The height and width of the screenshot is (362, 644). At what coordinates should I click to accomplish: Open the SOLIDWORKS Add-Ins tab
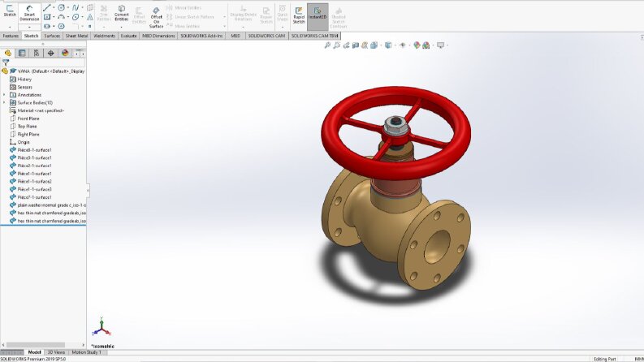(x=201, y=36)
